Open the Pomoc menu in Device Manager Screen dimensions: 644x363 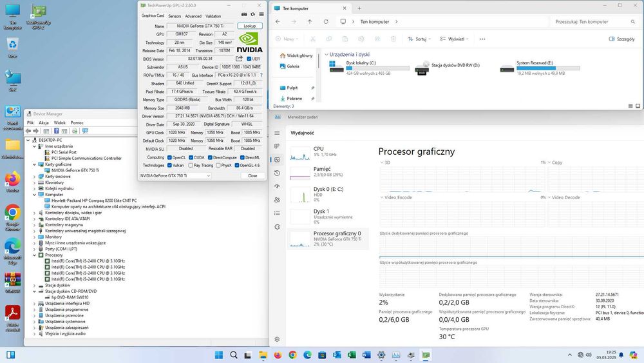(77, 123)
